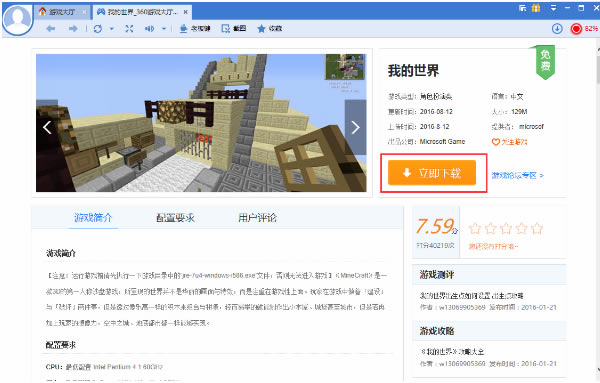The width and height of the screenshot is (600, 383).
Task: Click the forward navigation arrow
Action: [73, 29]
